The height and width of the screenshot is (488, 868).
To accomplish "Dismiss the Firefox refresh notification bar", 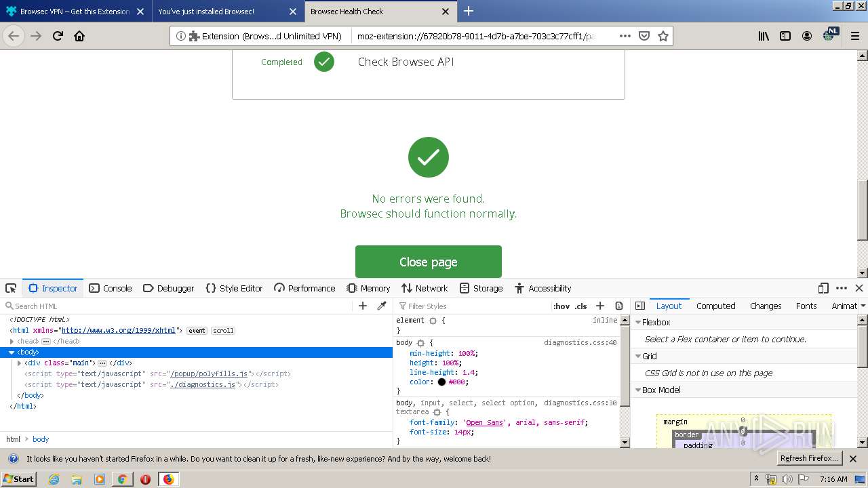I will pyautogui.click(x=853, y=459).
